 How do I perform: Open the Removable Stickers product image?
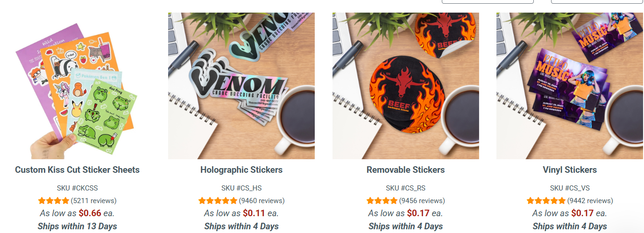coord(406,86)
